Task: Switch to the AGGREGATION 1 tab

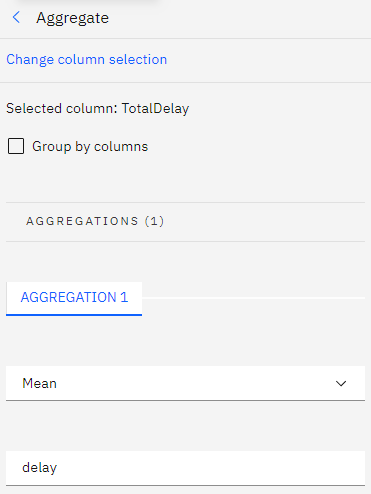Action: click(x=74, y=298)
